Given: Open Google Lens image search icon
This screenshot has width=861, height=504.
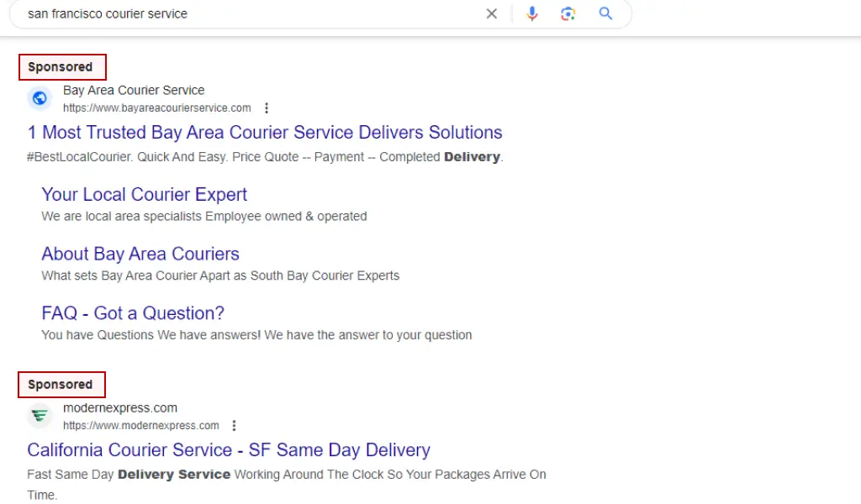Looking at the screenshot, I should point(568,13).
